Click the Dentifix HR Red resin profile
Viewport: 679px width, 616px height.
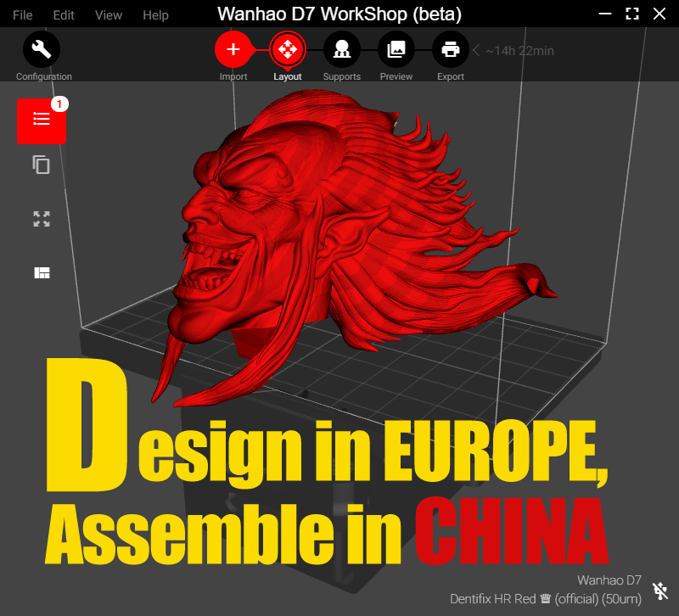pos(546,599)
